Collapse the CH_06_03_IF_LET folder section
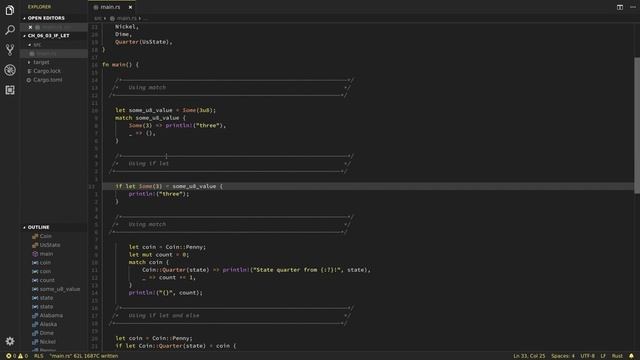This screenshot has height=360, width=640. 24,36
